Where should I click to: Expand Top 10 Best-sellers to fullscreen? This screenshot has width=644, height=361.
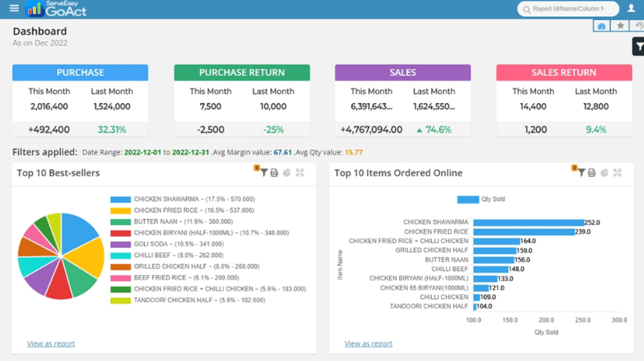tap(299, 172)
